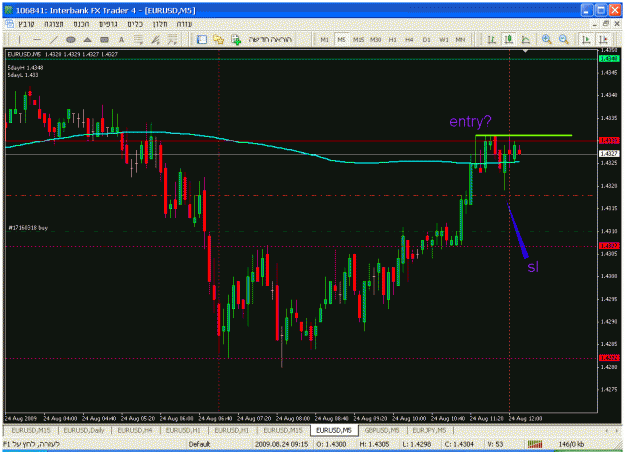Click the new chart icon with green plus
Screen dimensions: 625x452
pos(236,39)
